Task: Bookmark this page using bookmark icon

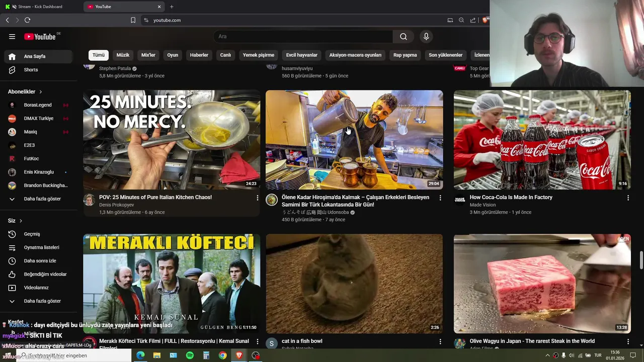Action: click(133, 20)
